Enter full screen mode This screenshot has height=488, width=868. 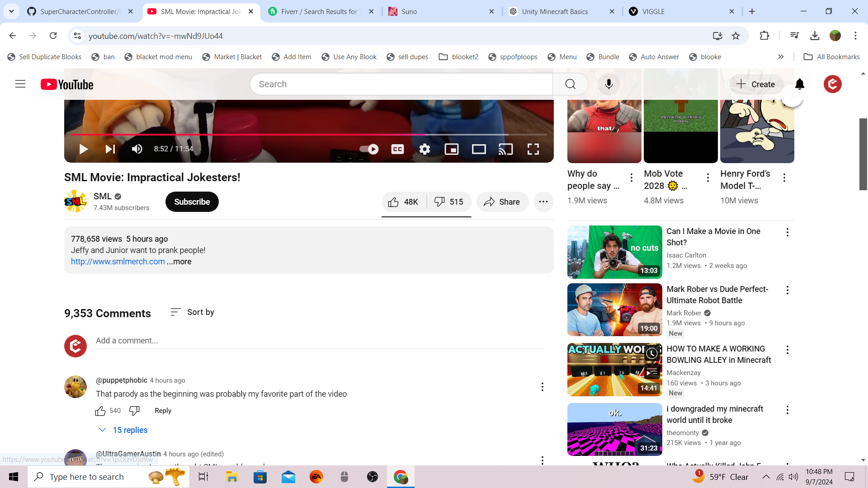pyautogui.click(x=533, y=149)
